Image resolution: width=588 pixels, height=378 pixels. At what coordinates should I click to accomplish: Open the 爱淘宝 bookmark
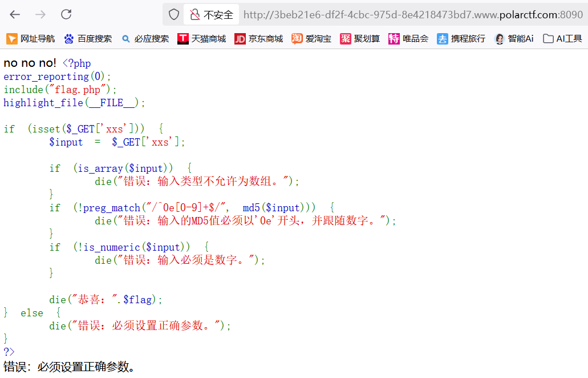[x=311, y=39]
